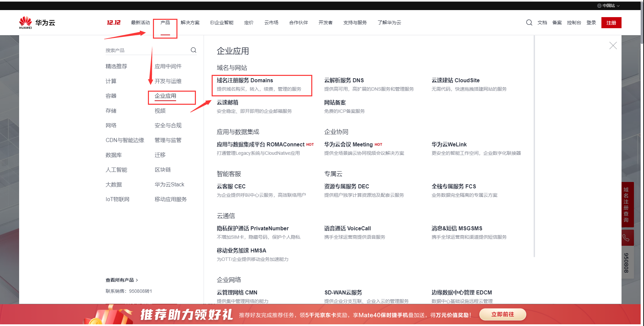This screenshot has width=644, height=326.
Task: Open 云速邮箱 product link
Action: [x=227, y=103]
